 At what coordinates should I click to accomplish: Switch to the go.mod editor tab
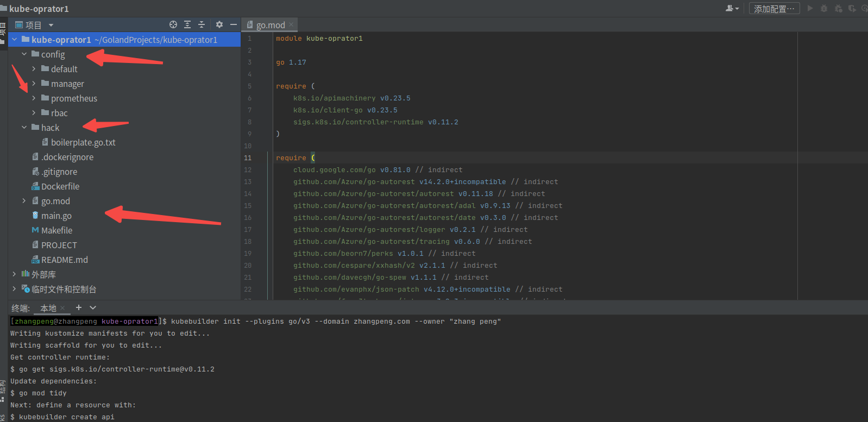point(270,24)
